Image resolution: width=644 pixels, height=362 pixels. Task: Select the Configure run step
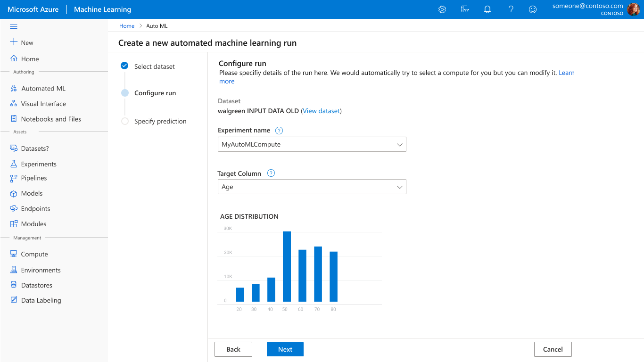[155, 93]
